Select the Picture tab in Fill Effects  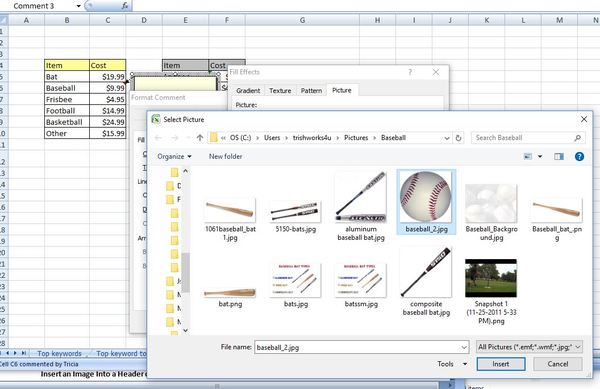342,90
